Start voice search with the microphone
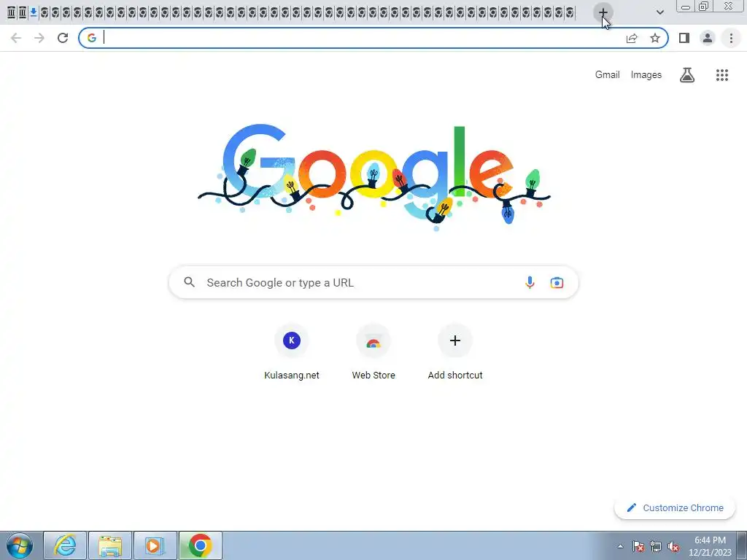747x560 pixels. 530,282
